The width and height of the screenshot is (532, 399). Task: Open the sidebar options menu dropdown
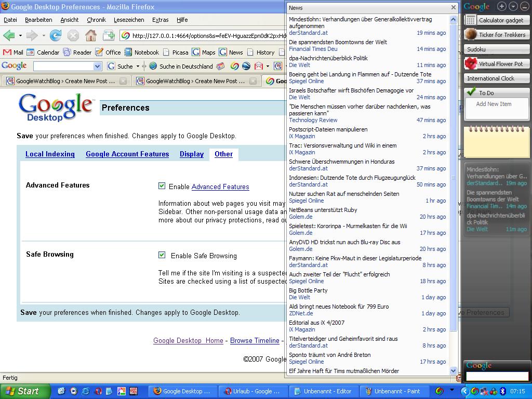click(513, 6)
